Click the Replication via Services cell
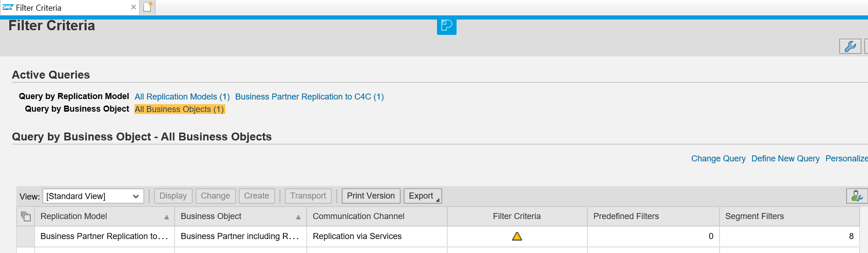The height and width of the screenshot is (253, 868). pyautogui.click(x=357, y=236)
